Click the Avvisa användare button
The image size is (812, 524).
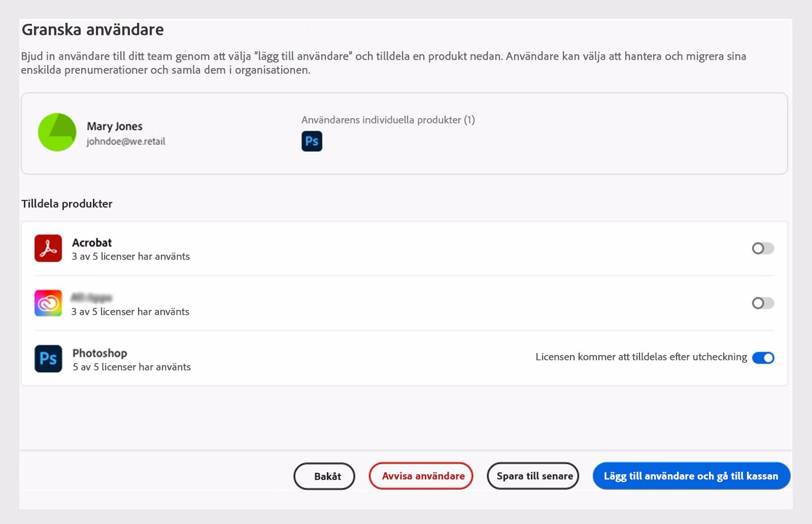(x=421, y=476)
